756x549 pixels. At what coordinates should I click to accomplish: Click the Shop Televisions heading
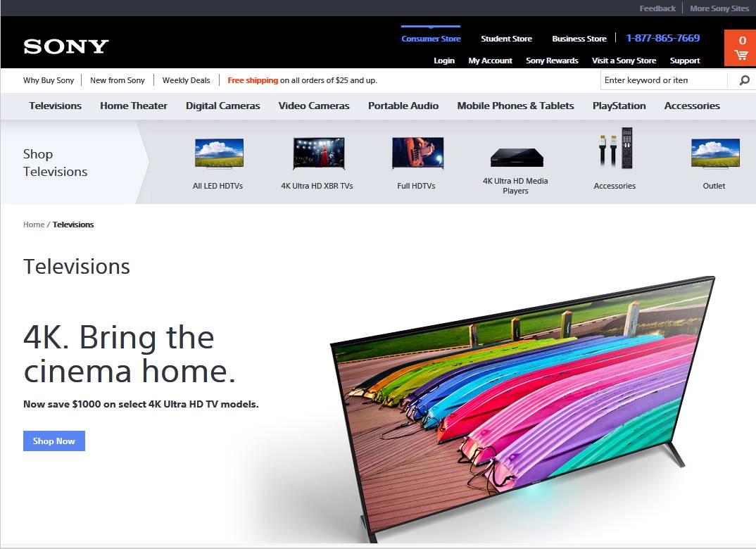coord(56,163)
